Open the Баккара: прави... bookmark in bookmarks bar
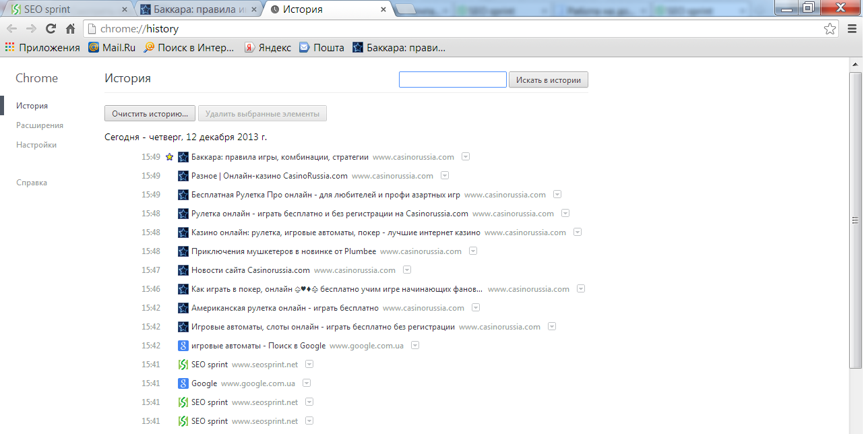The width and height of the screenshot is (868, 434). click(x=399, y=47)
